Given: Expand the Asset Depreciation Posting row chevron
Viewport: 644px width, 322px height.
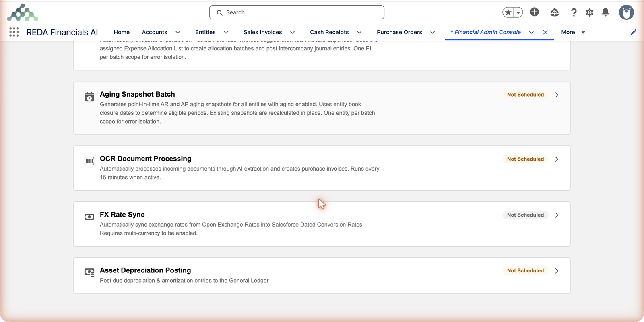Looking at the screenshot, I should [x=557, y=271].
